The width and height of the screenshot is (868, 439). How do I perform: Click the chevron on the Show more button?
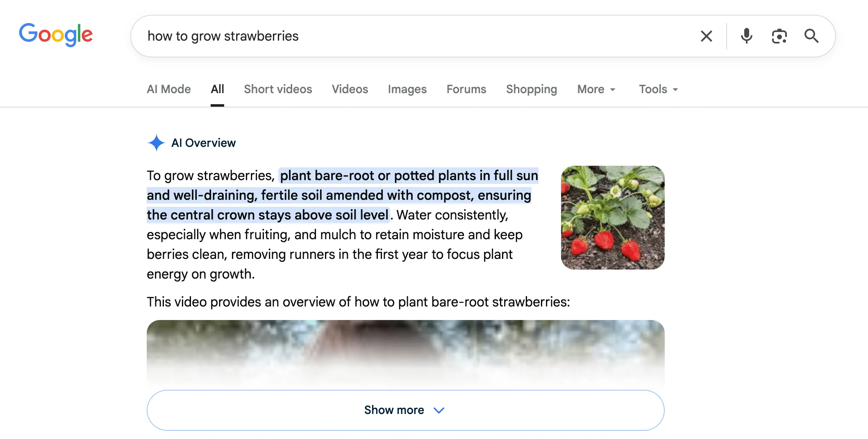point(439,410)
